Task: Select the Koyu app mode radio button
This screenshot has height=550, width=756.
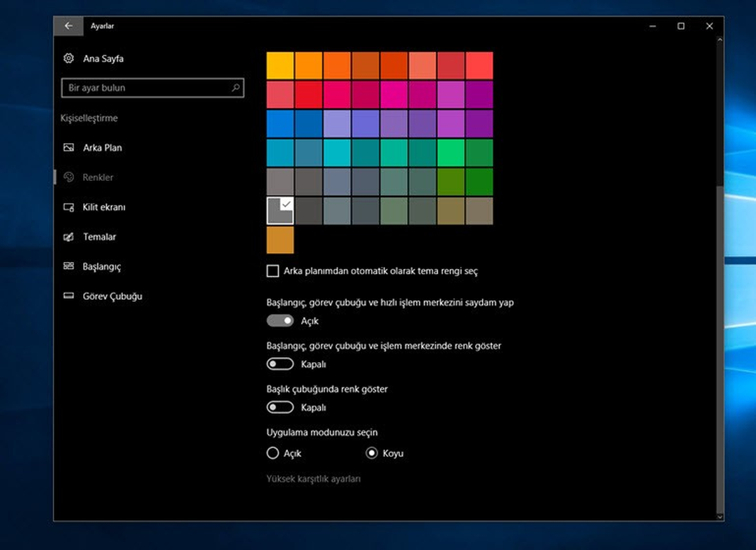Action: (372, 453)
